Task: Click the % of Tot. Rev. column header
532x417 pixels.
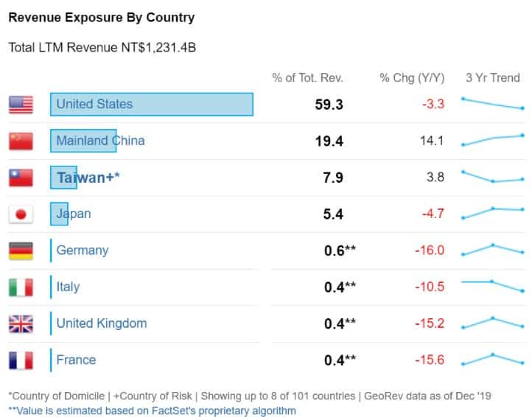Action: 307,77
